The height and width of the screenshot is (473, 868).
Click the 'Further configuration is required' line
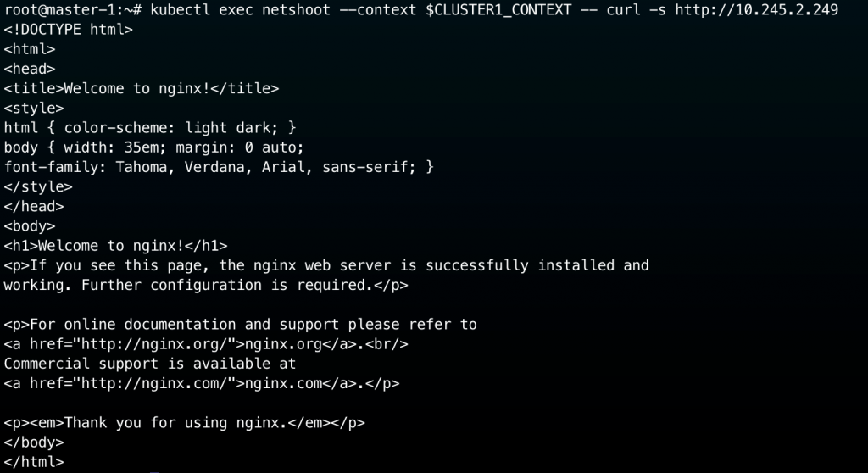point(206,285)
